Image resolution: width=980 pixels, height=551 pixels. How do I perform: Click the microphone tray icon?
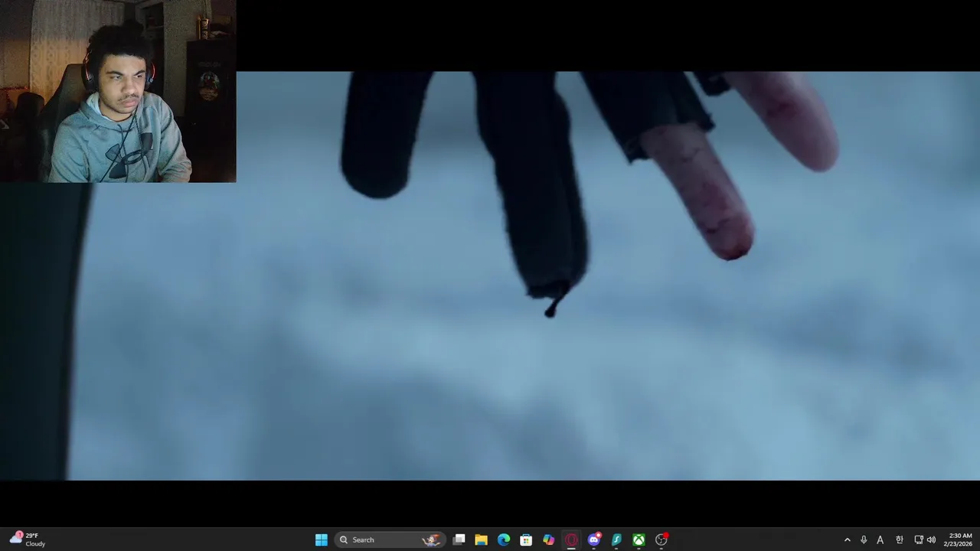(864, 540)
